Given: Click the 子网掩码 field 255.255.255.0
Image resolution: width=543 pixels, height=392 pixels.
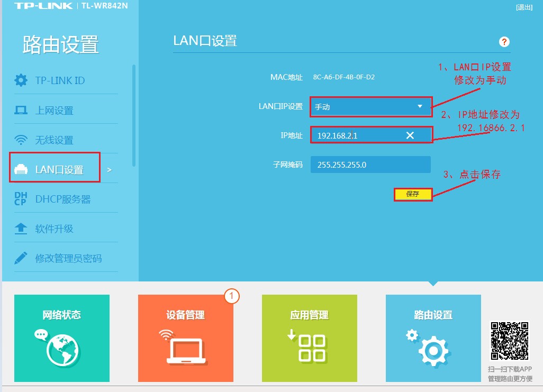Looking at the screenshot, I should [x=370, y=165].
